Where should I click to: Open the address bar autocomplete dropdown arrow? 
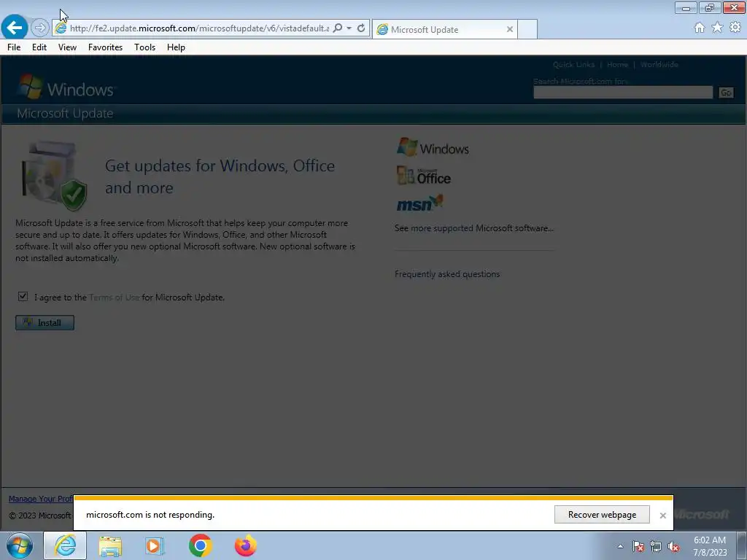click(349, 28)
